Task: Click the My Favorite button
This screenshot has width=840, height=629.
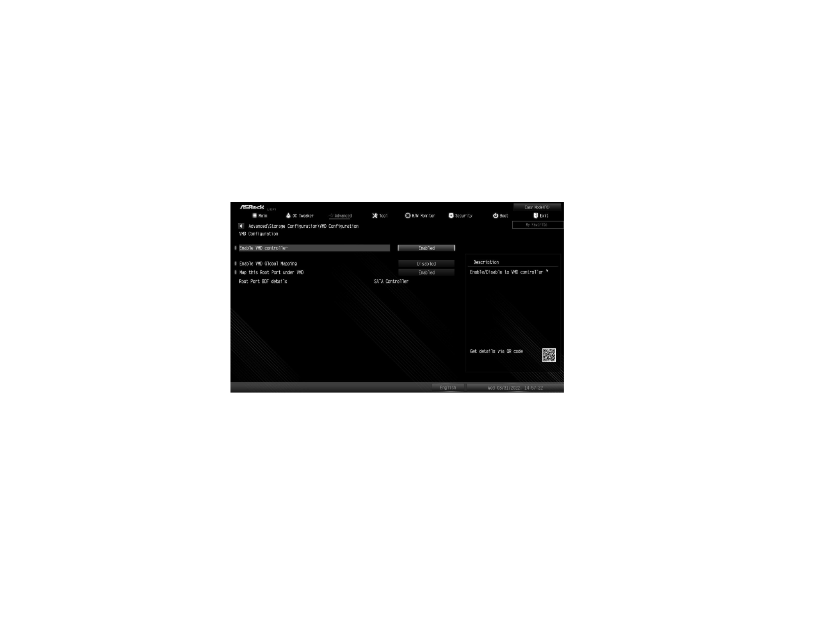Action: coord(536,225)
